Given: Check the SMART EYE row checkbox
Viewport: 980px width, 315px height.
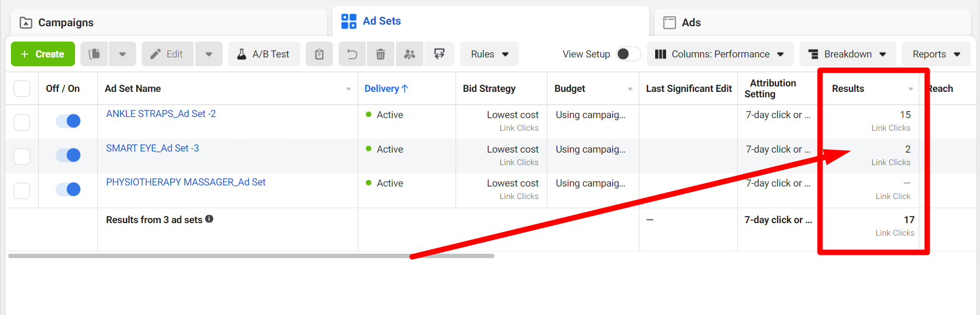Looking at the screenshot, I should pos(22,156).
